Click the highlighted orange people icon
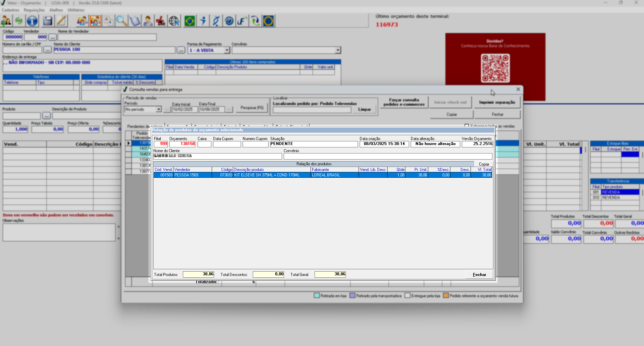The width and height of the screenshot is (644, 346). pos(95,21)
